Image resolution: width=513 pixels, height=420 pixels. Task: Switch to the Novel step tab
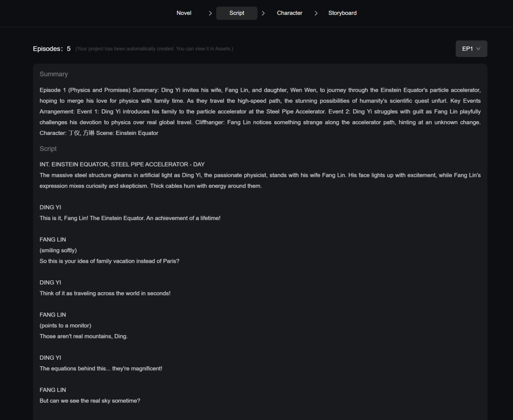tap(184, 13)
